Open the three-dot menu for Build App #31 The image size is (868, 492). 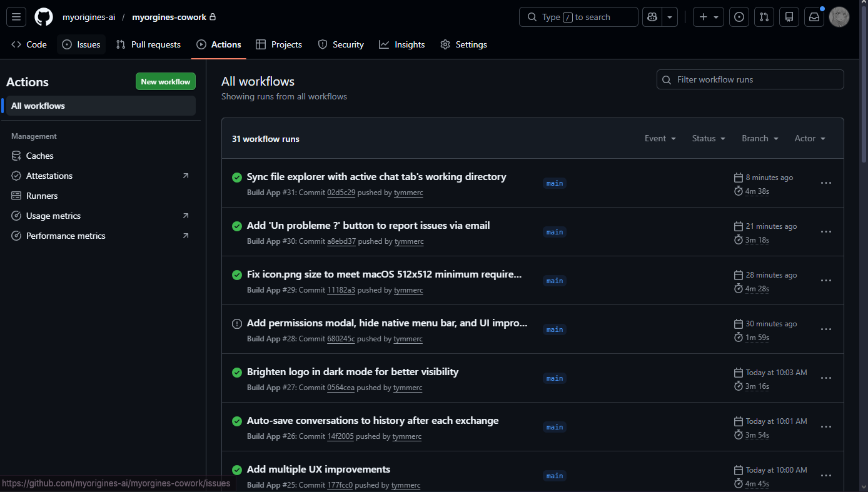click(826, 183)
